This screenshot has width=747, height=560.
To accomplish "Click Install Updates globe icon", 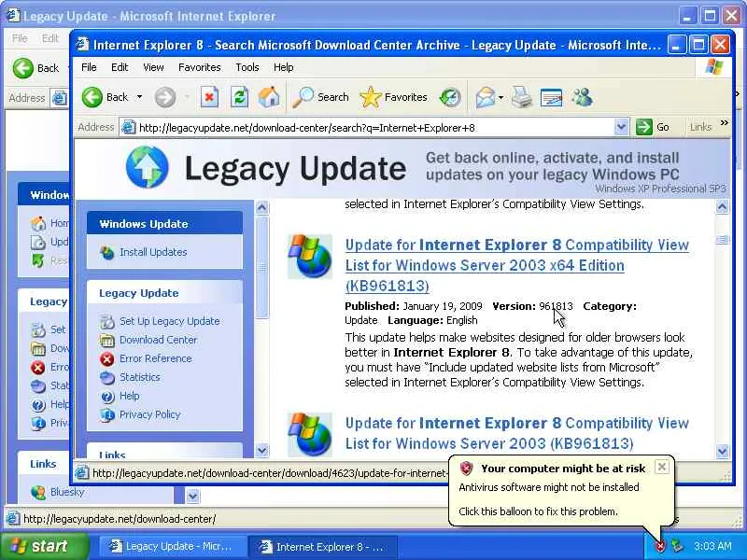I will (107, 252).
